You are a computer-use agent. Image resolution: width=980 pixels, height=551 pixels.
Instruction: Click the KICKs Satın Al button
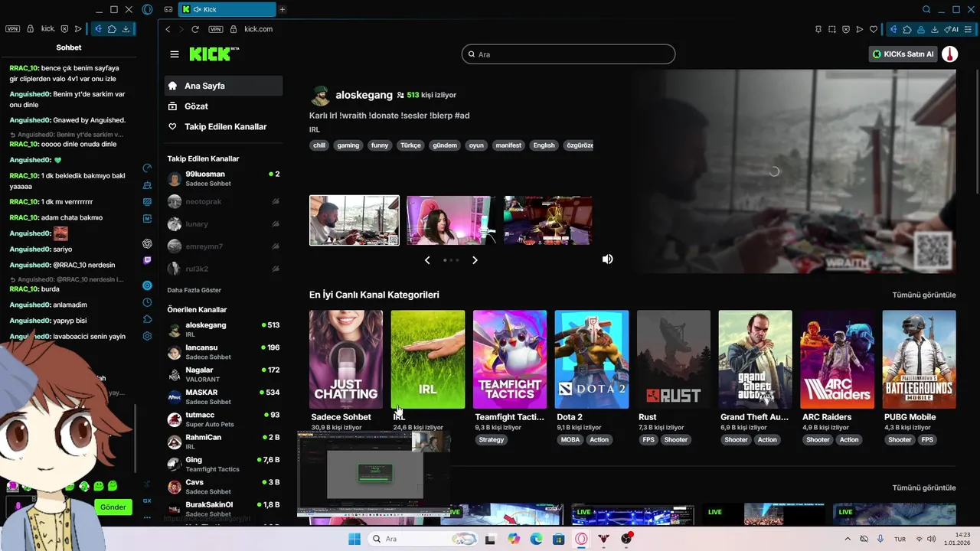[x=903, y=54]
